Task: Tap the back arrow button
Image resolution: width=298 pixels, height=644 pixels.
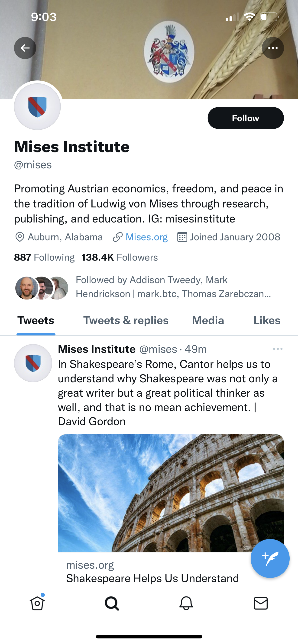Action: point(25,48)
